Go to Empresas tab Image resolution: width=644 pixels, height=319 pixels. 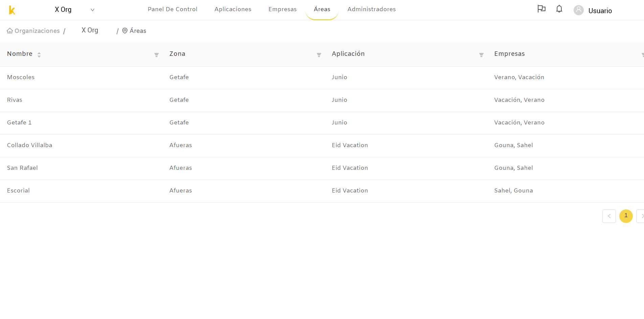point(283,9)
